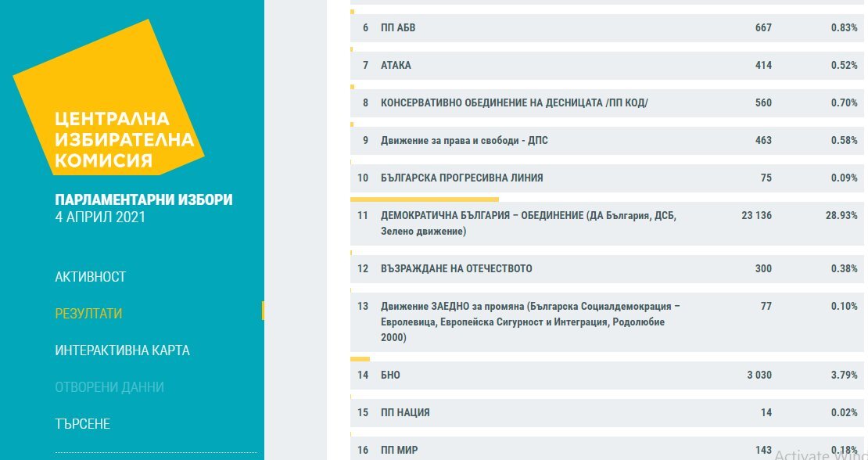Click percentage 28.93% for Демократична България
This screenshot has width=868, height=460.
tap(841, 215)
